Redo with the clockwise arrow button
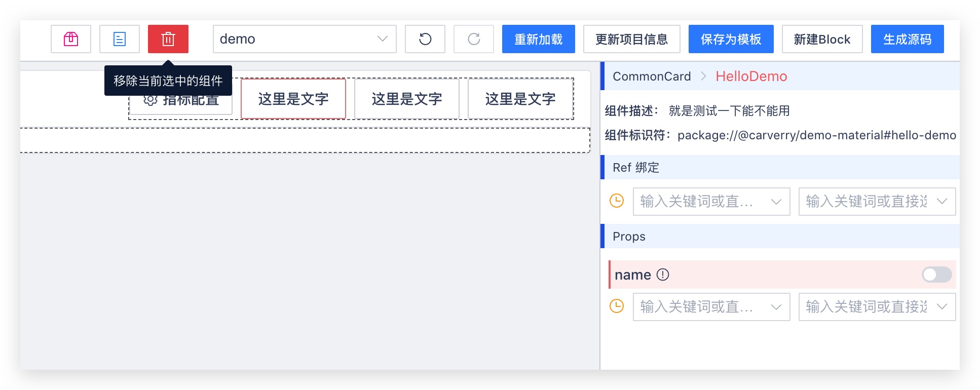980x390 pixels. (x=474, y=39)
